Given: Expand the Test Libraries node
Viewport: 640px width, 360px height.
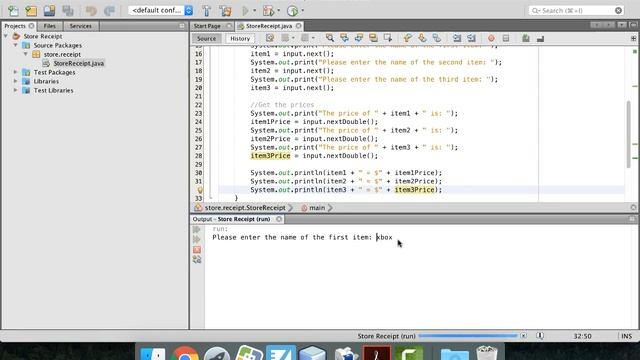Looking at the screenshot, I should pyautogui.click(x=16, y=90).
